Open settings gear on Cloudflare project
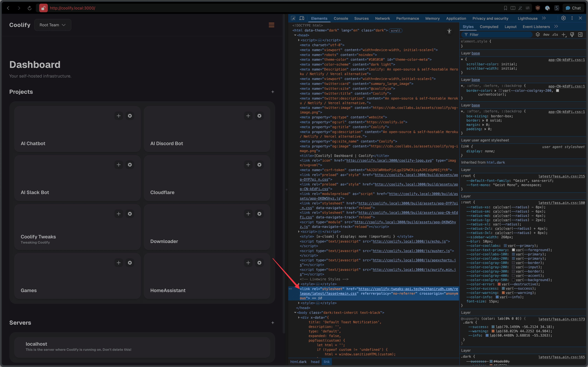588x367 pixels. [259, 165]
